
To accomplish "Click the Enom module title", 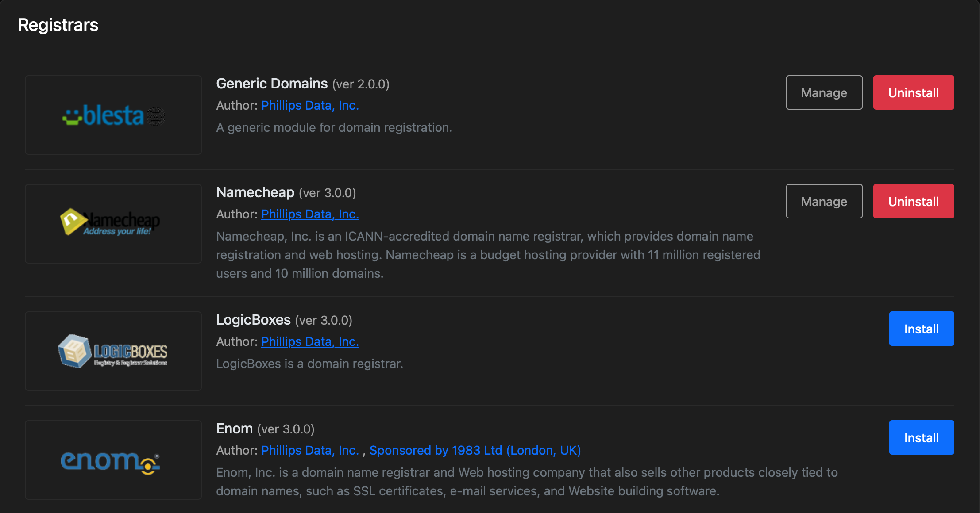I will click(234, 429).
